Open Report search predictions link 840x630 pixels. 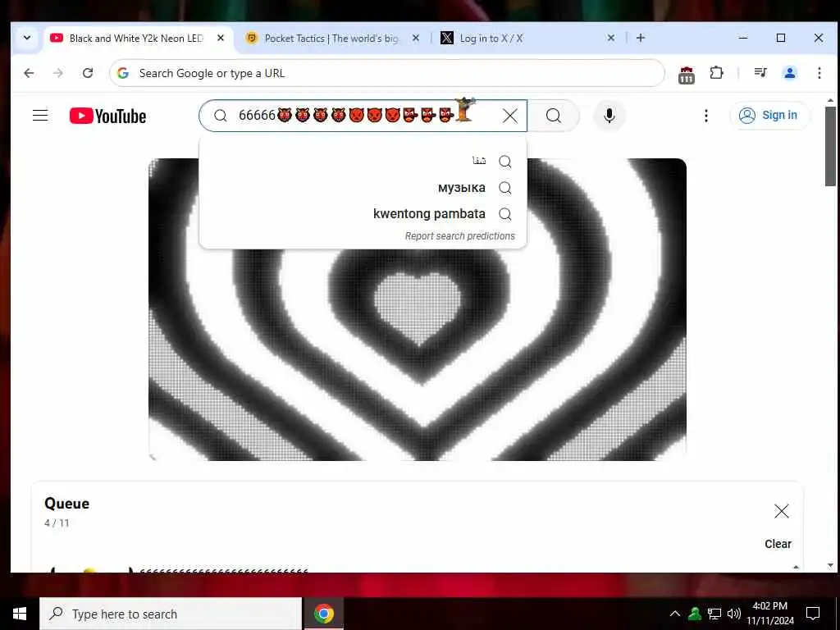click(459, 235)
